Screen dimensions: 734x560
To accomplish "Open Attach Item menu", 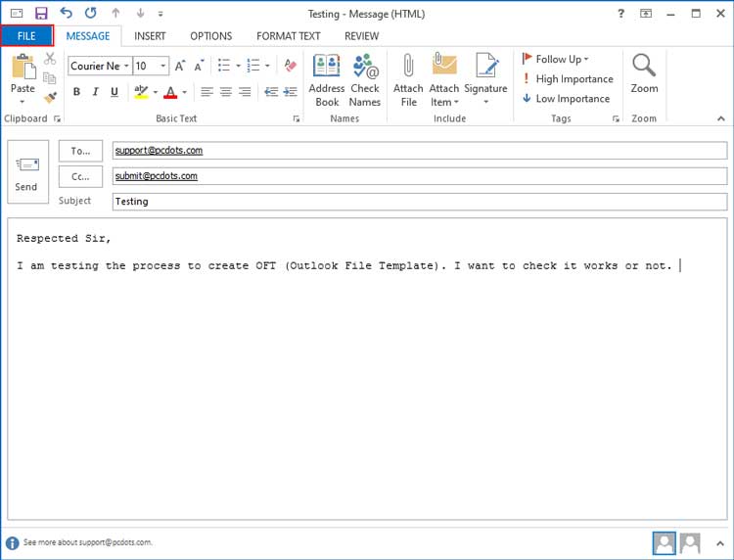I will pos(444,80).
